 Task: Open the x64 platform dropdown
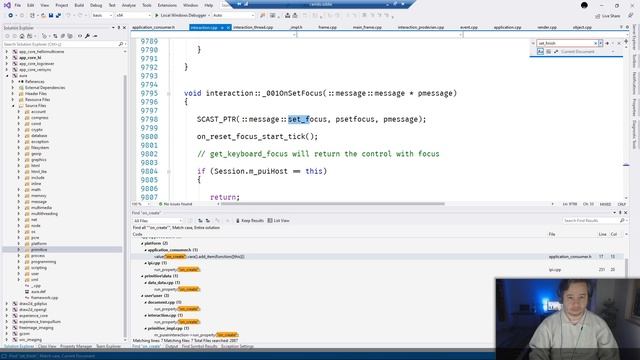[133, 16]
